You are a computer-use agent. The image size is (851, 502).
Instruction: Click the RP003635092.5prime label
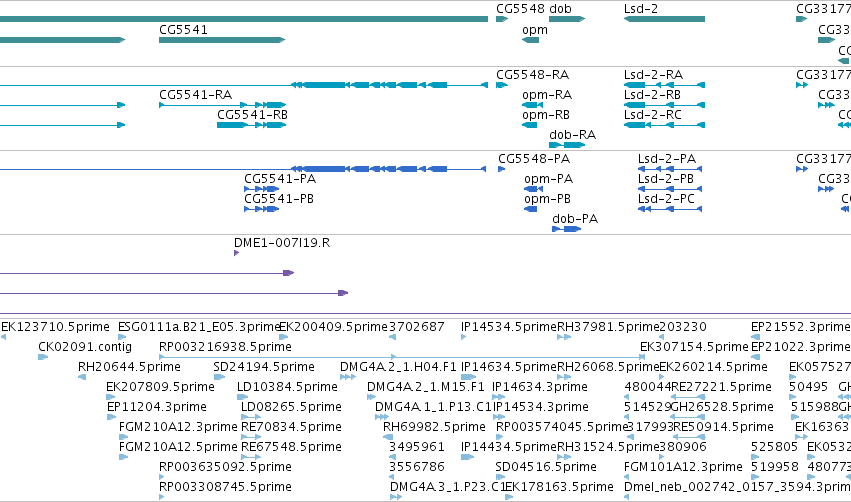[x=225, y=467]
